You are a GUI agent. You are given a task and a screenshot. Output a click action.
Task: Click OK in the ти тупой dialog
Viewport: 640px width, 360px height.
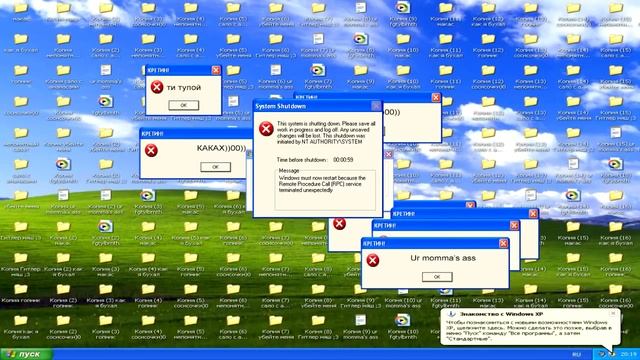[184, 105]
